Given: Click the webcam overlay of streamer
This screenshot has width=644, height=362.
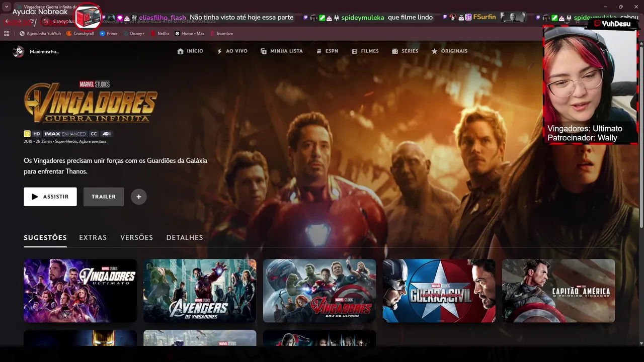Looking at the screenshot, I should (590, 84).
